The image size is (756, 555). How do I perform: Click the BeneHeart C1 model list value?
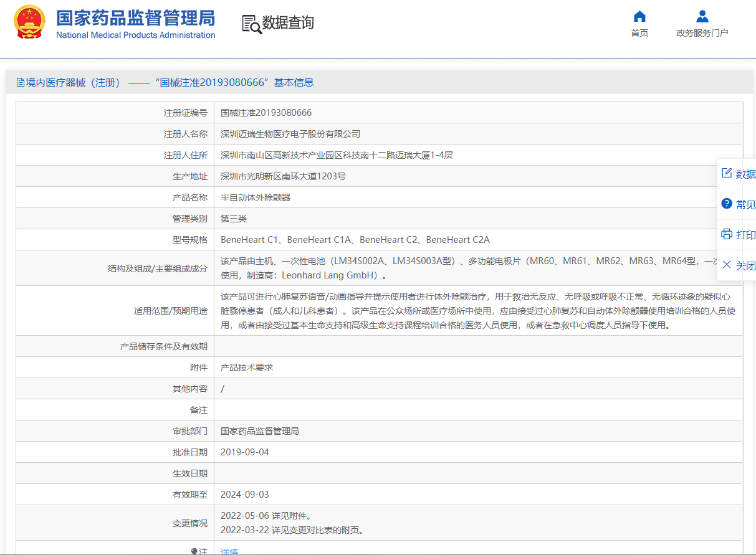[355, 240]
